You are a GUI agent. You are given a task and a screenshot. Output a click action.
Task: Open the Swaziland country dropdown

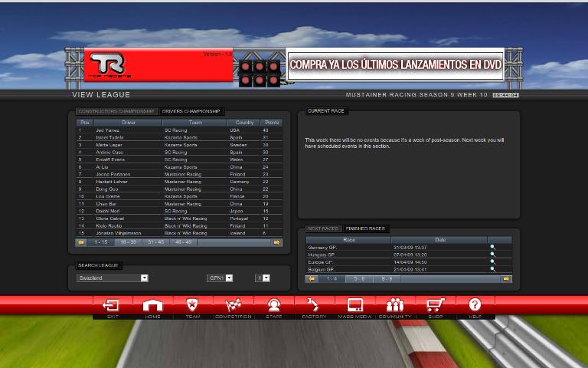click(x=113, y=278)
